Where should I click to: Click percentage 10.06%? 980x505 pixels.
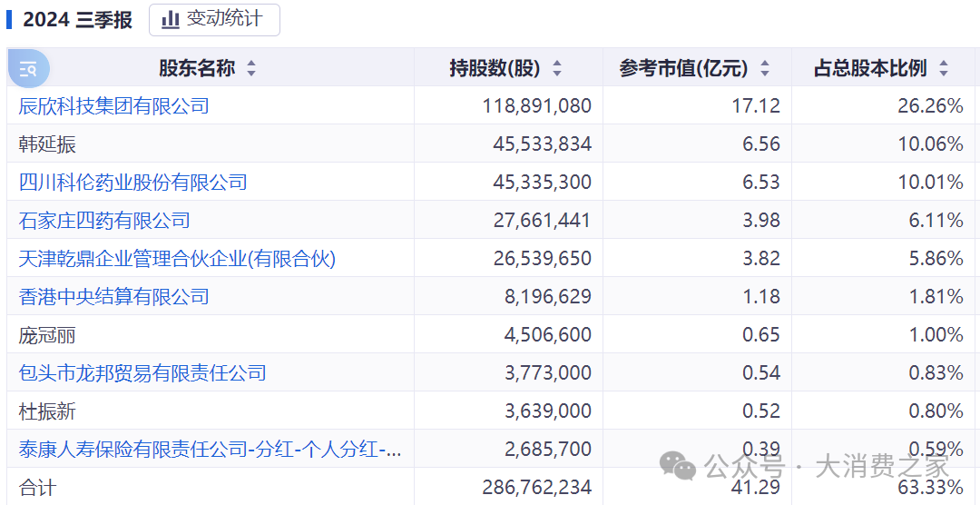(x=931, y=144)
